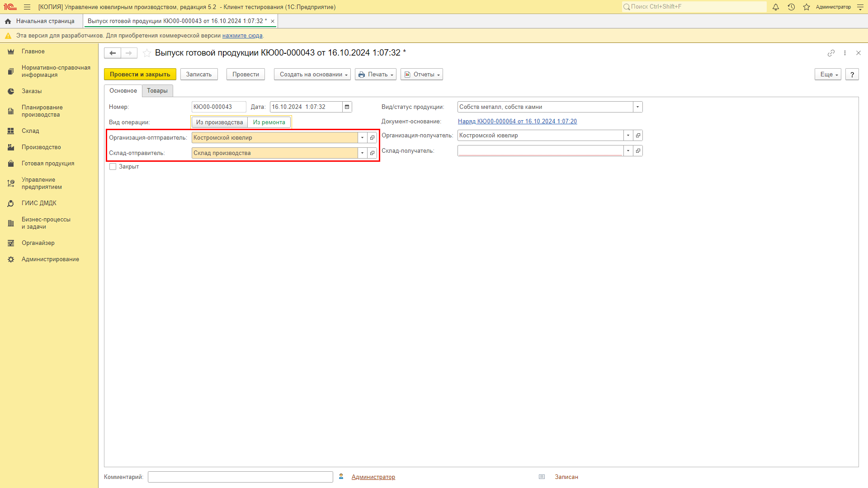Toggle the Закрыт checkbox
This screenshot has width=868, height=488.
point(113,167)
